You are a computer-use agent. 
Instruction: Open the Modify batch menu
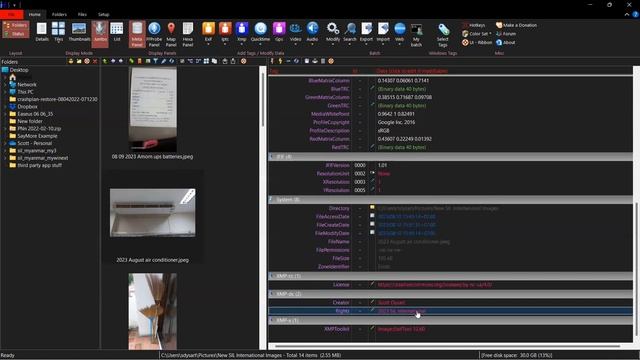pos(333,33)
